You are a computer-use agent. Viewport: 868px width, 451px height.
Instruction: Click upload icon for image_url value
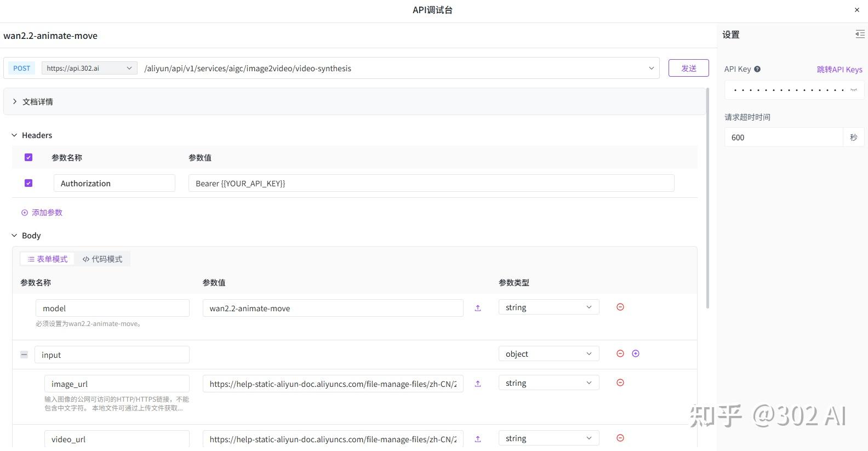point(478,384)
